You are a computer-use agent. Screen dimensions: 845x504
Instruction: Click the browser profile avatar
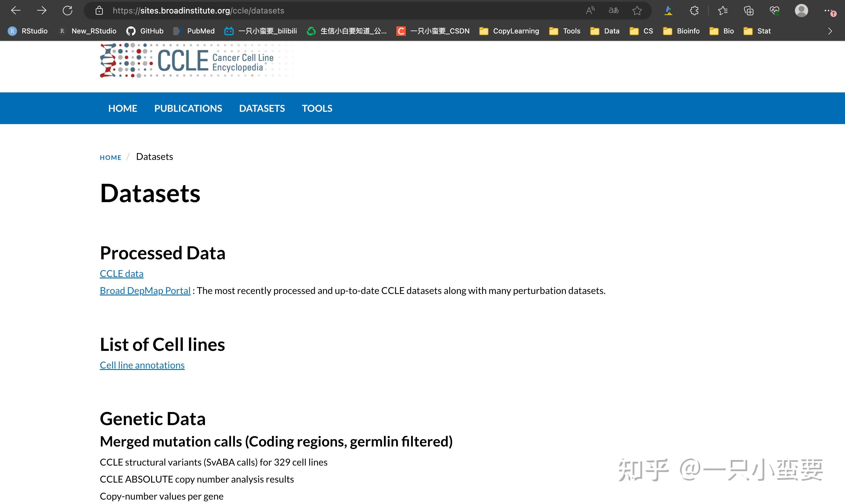(x=801, y=11)
